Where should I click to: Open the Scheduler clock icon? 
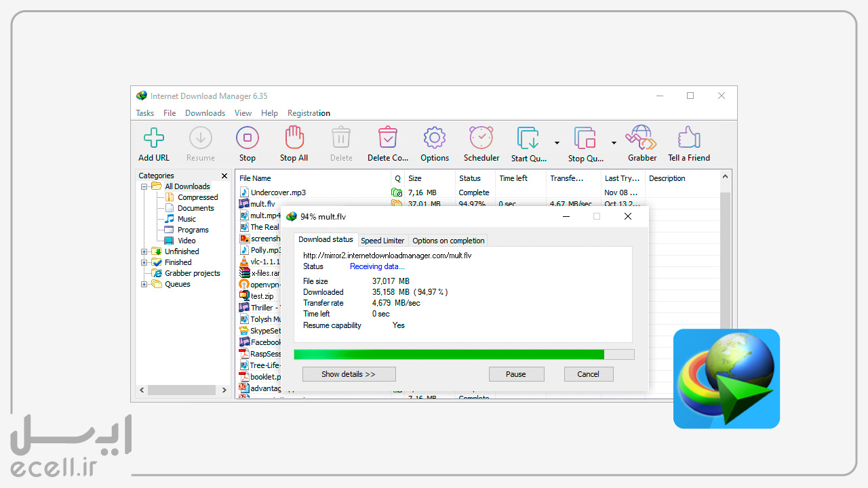pos(481,138)
